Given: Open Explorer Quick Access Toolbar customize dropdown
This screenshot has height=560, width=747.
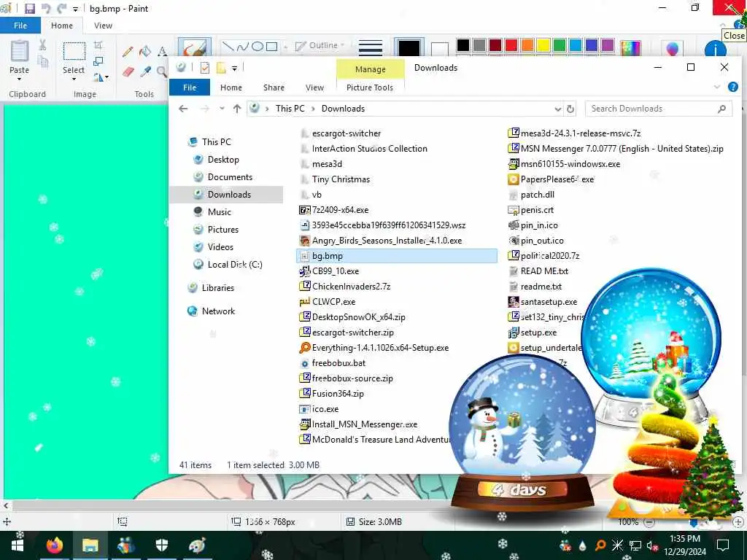Looking at the screenshot, I should tap(234, 68).
